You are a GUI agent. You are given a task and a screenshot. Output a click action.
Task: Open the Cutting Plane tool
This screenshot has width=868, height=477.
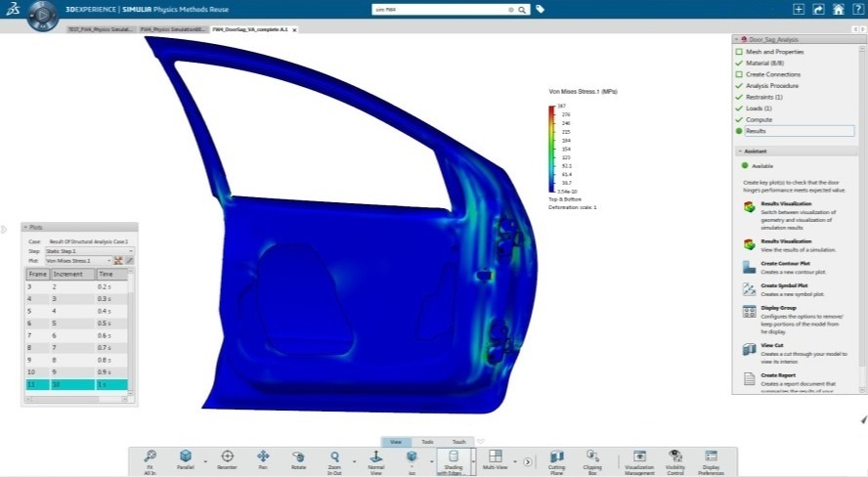(x=557, y=460)
